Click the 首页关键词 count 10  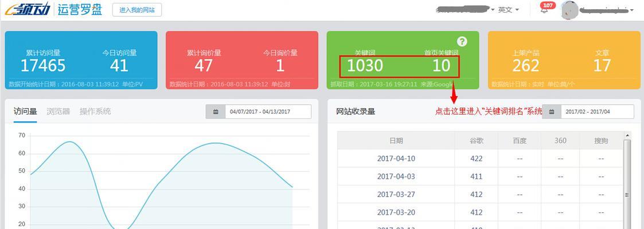[441, 65]
